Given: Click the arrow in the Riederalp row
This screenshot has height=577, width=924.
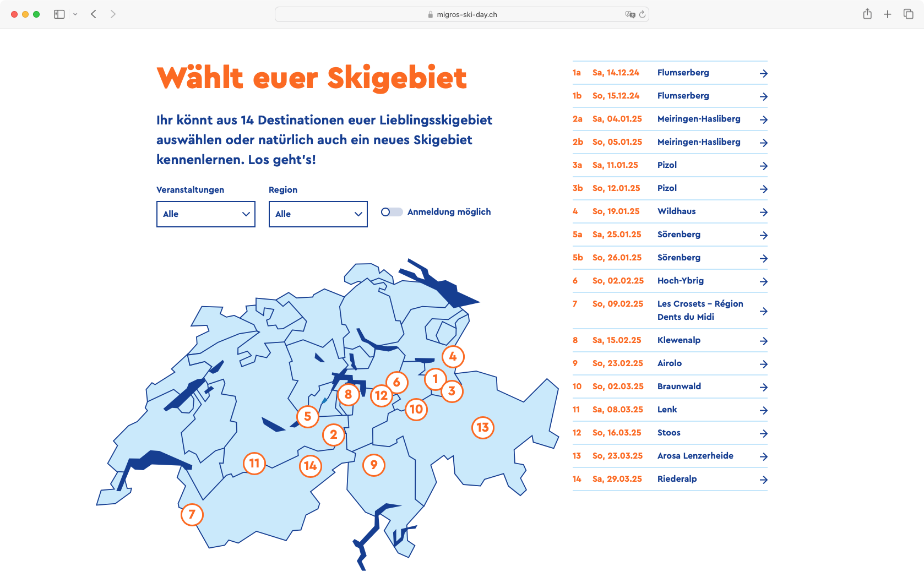Looking at the screenshot, I should (x=763, y=480).
